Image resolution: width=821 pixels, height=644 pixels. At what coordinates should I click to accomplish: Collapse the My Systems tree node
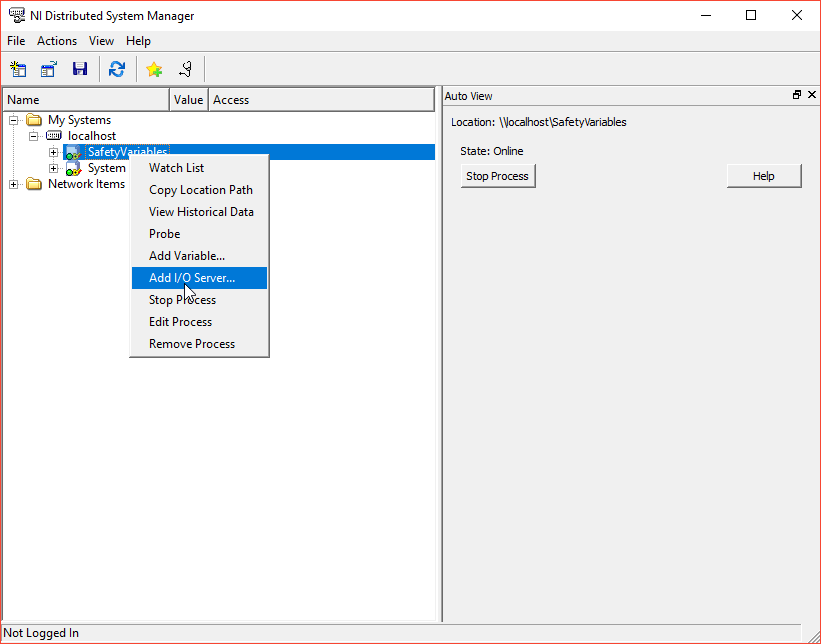point(14,120)
